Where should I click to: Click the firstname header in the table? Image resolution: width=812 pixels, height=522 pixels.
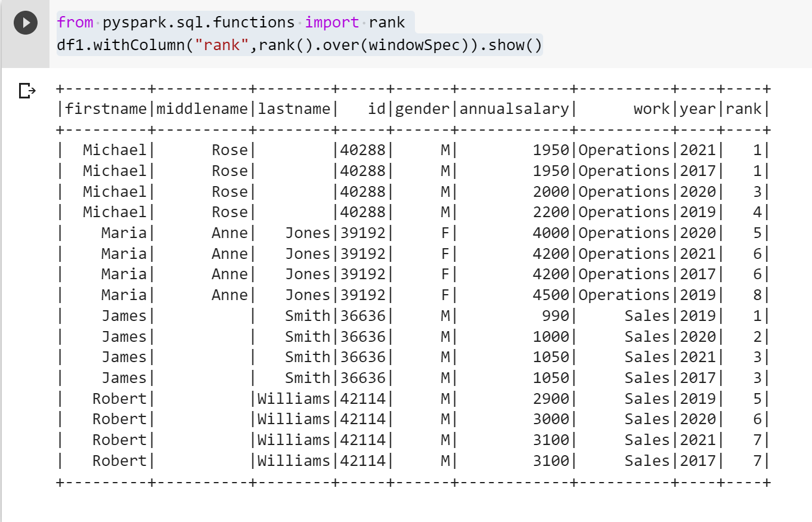point(106,109)
